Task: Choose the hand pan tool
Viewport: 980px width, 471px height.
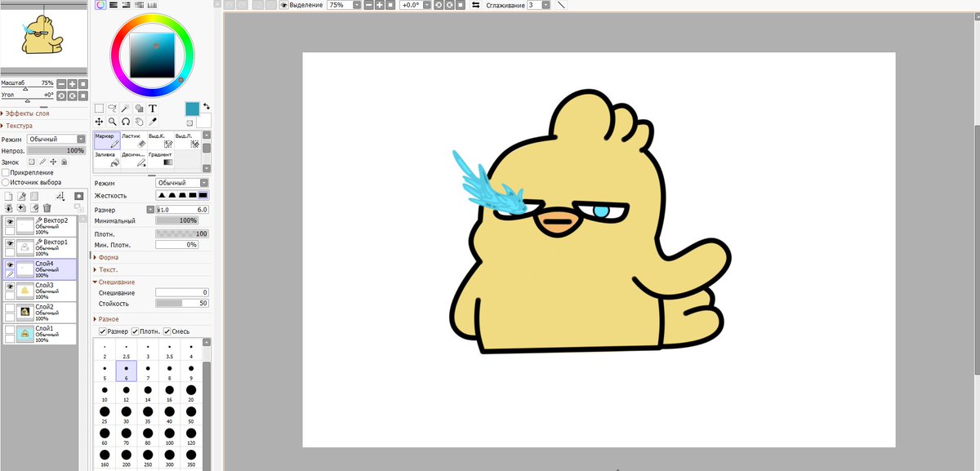Action: pyautogui.click(x=139, y=122)
